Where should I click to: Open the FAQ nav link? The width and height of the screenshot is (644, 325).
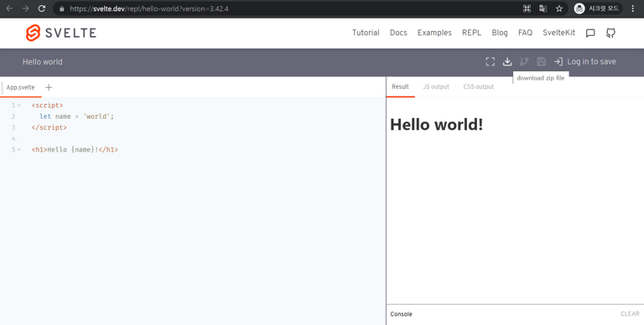point(525,33)
